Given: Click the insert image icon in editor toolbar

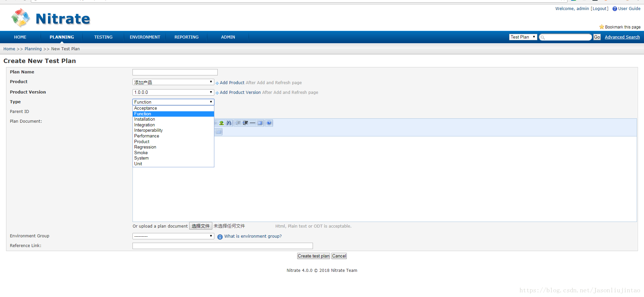Looking at the screenshot, I should click(221, 123).
